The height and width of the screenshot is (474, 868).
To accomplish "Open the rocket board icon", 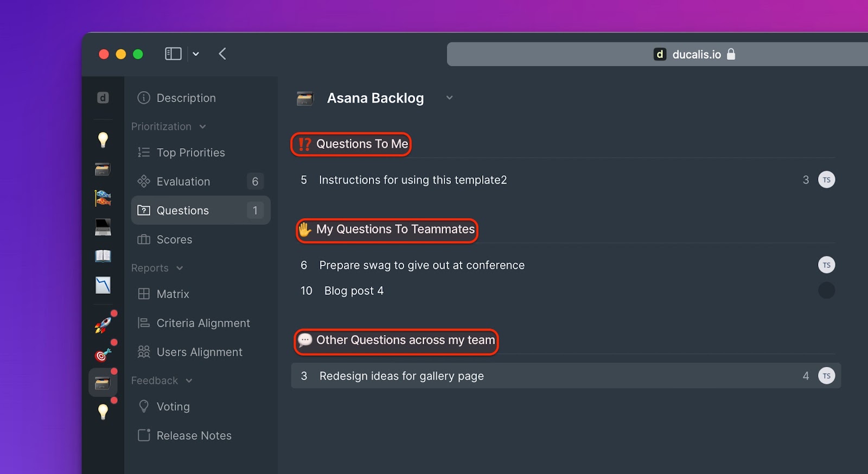I will 103,325.
